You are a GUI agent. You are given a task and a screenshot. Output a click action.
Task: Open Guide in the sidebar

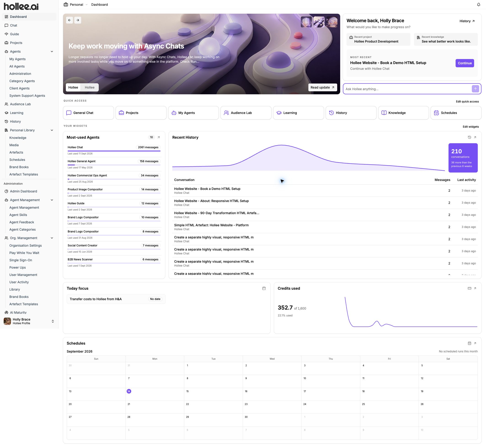click(29, 34)
